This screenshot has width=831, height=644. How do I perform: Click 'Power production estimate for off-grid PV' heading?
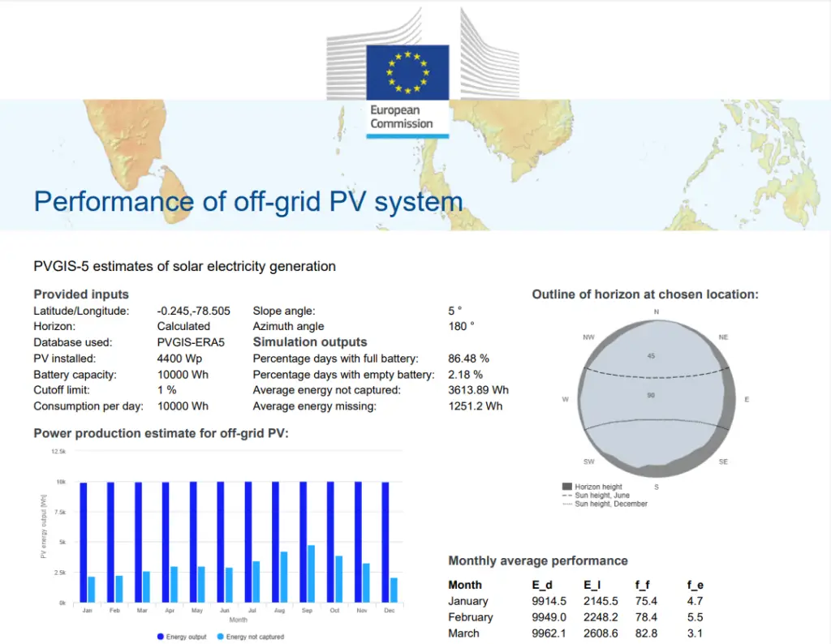161,433
